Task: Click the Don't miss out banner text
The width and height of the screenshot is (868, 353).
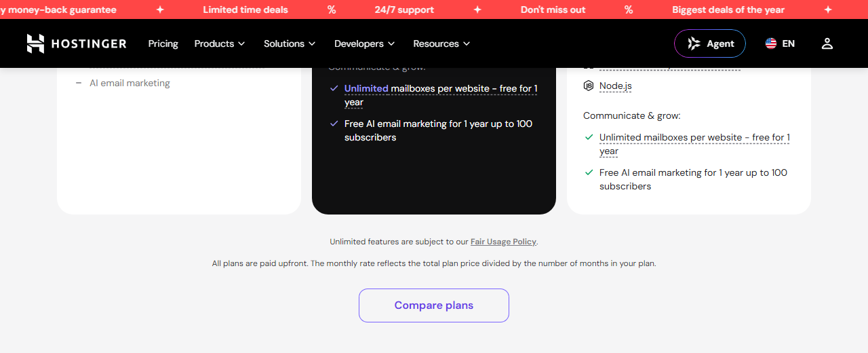Action: click(x=553, y=10)
